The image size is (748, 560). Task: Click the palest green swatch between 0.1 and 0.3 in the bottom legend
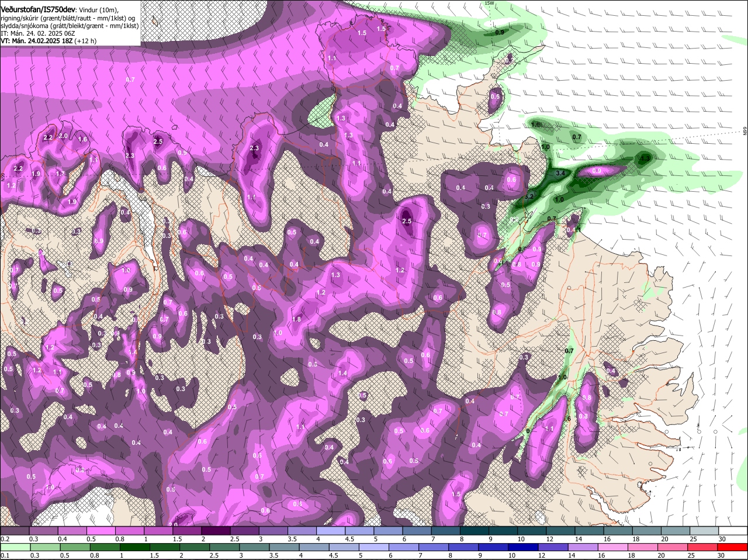pyautogui.click(x=16, y=547)
